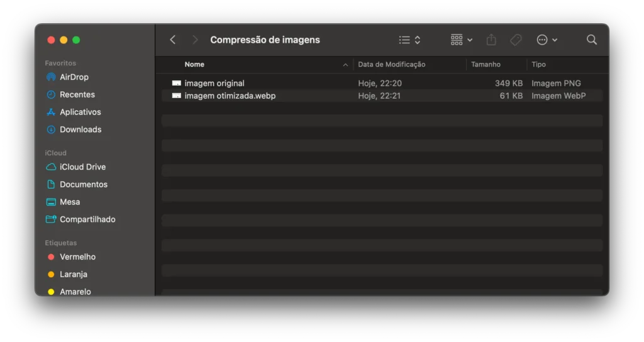The width and height of the screenshot is (644, 342).
Task: Open Aplicativos in the sidebar
Action: coord(80,112)
